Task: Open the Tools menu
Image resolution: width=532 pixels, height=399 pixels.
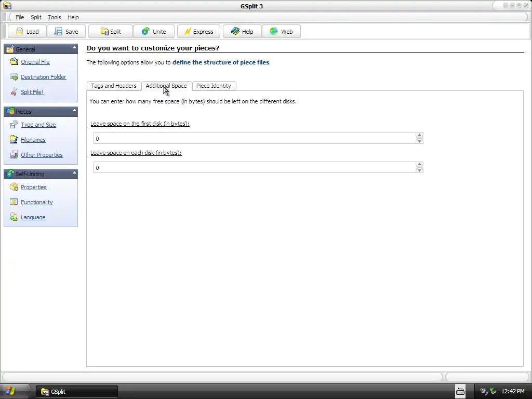Action: (54, 17)
